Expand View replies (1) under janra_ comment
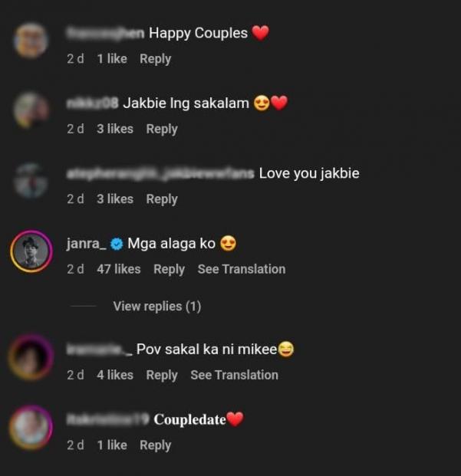 [x=157, y=307]
